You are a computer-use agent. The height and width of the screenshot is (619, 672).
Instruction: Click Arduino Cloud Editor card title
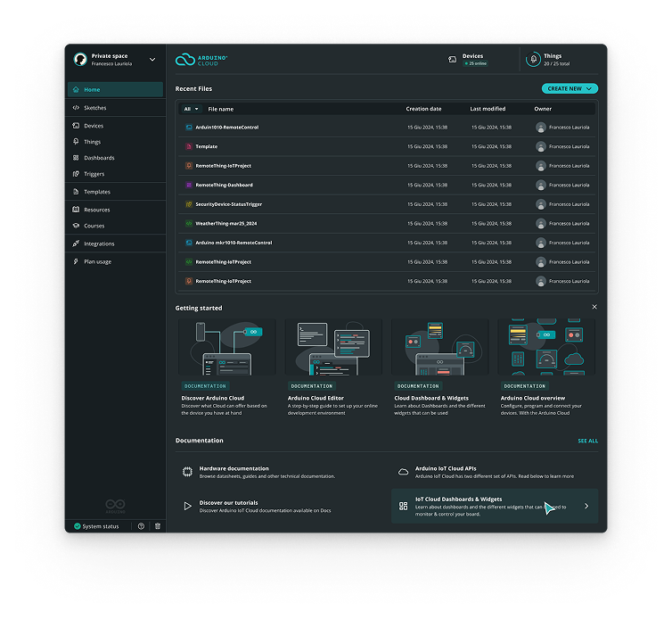316,398
